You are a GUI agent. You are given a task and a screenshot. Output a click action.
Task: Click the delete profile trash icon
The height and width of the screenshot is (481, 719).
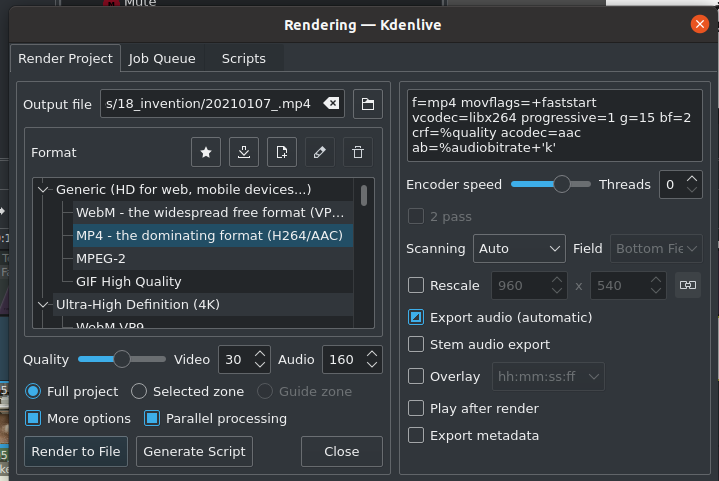click(358, 152)
